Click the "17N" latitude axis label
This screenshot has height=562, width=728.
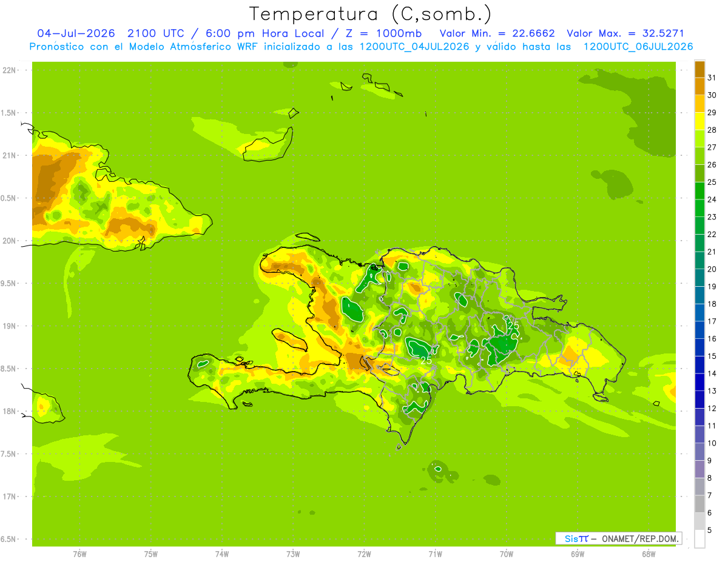pyautogui.click(x=10, y=497)
